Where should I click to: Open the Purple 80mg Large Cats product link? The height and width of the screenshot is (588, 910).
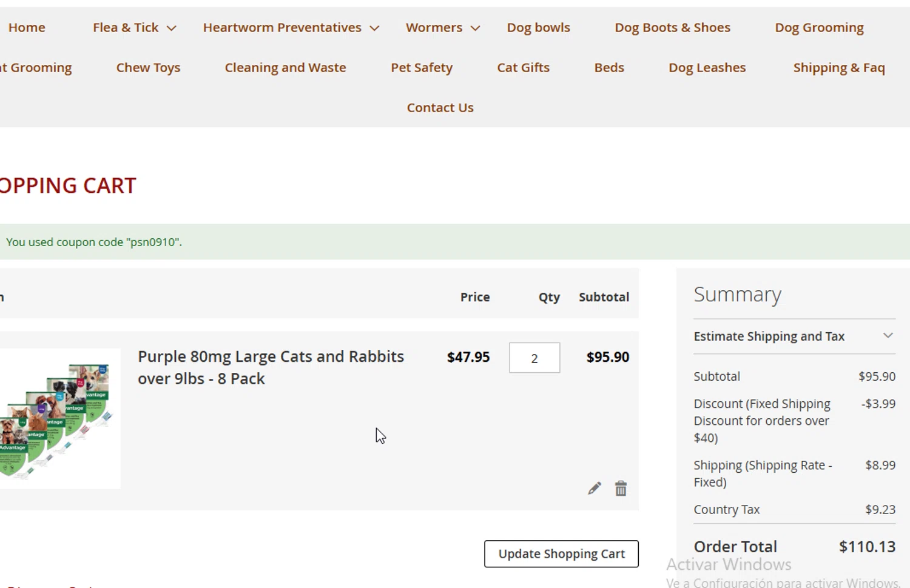coord(271,367)
